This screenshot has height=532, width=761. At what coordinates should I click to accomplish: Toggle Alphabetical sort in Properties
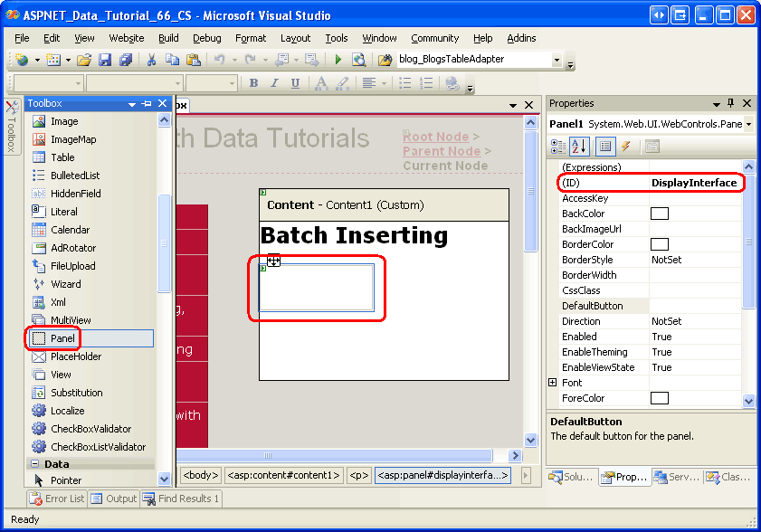[582, 146]
